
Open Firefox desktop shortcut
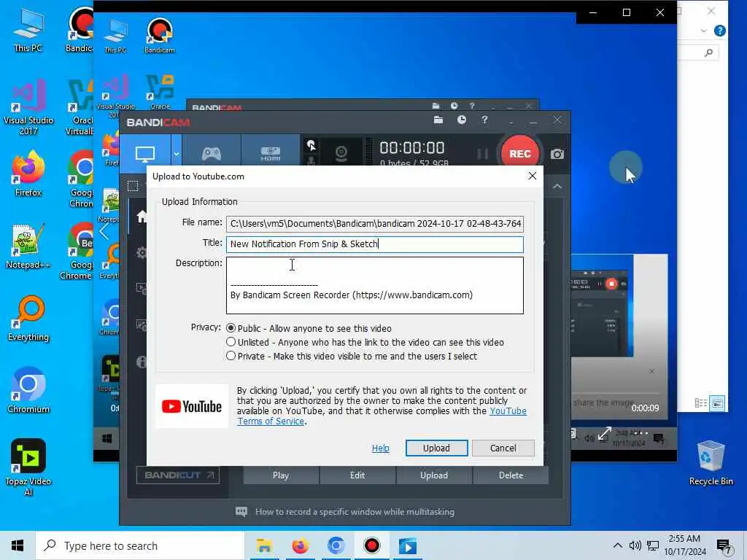click(28, 174)
